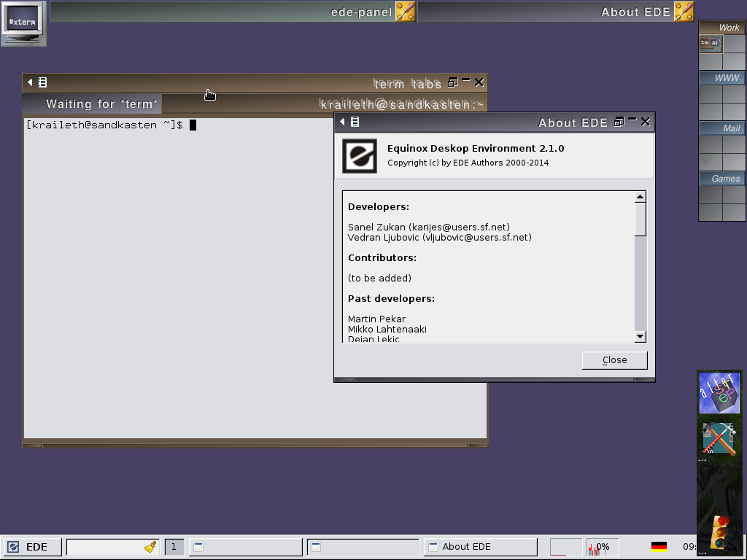Open the term tabs window menu icon
The width and height of the screenshot is (747, 560).
click(x=42, y=82)
